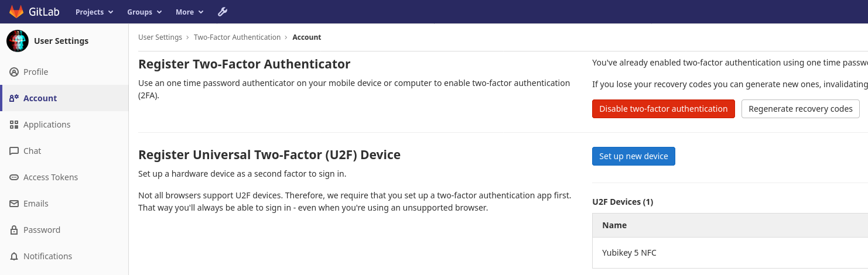Select Account in the sidebar
Viewport: 868px width, 275px height.
click(x=40, y=98)
